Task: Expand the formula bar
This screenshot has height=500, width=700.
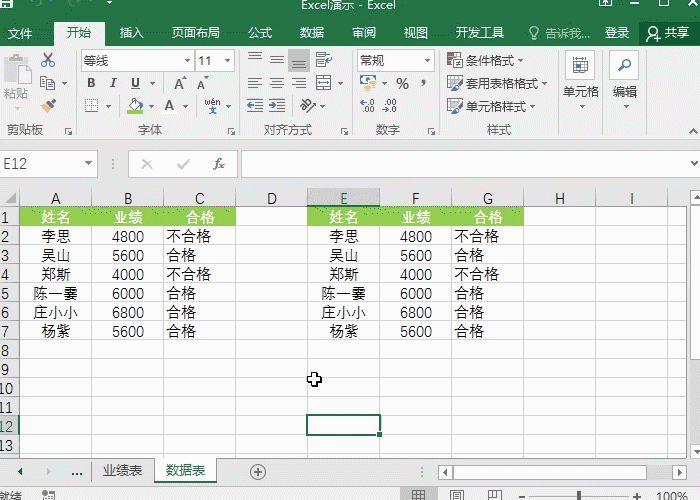Action: tap(694, 163)
